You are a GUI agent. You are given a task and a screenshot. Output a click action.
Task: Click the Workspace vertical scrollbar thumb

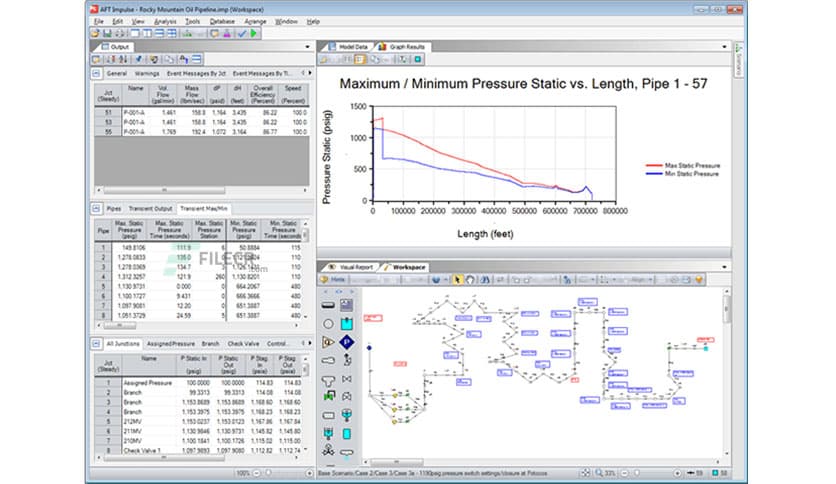(x=726, y=309)
